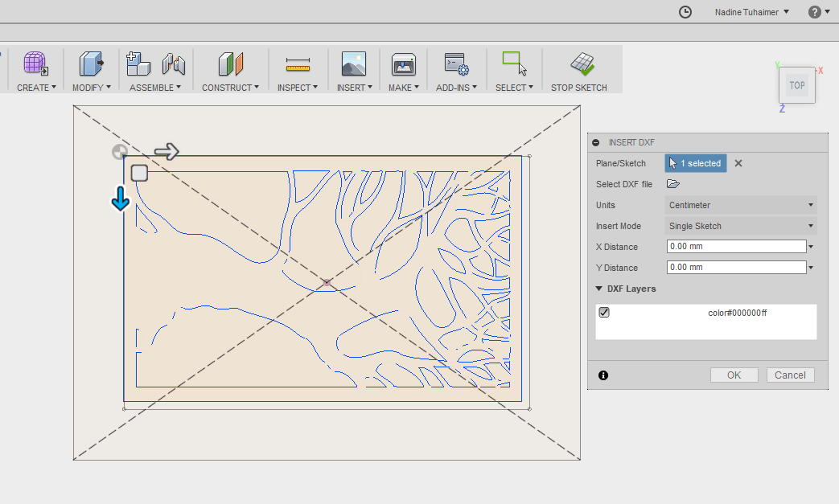Click the STOP SKETCH label

tap(579, 88)
